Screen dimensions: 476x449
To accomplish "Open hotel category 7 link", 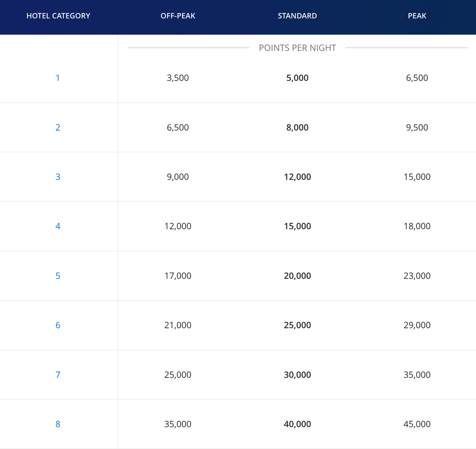I will (58, 375).
